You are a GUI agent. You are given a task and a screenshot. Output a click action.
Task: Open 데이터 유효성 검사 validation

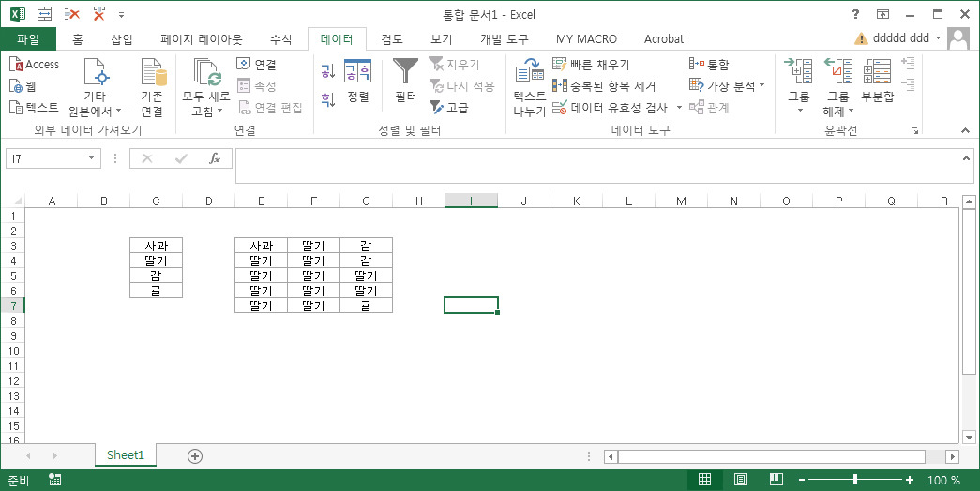coord(611,108)
